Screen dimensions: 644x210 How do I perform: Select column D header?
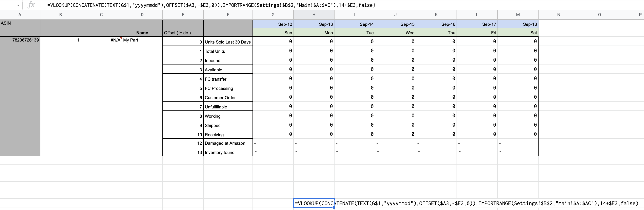point(142,15)
